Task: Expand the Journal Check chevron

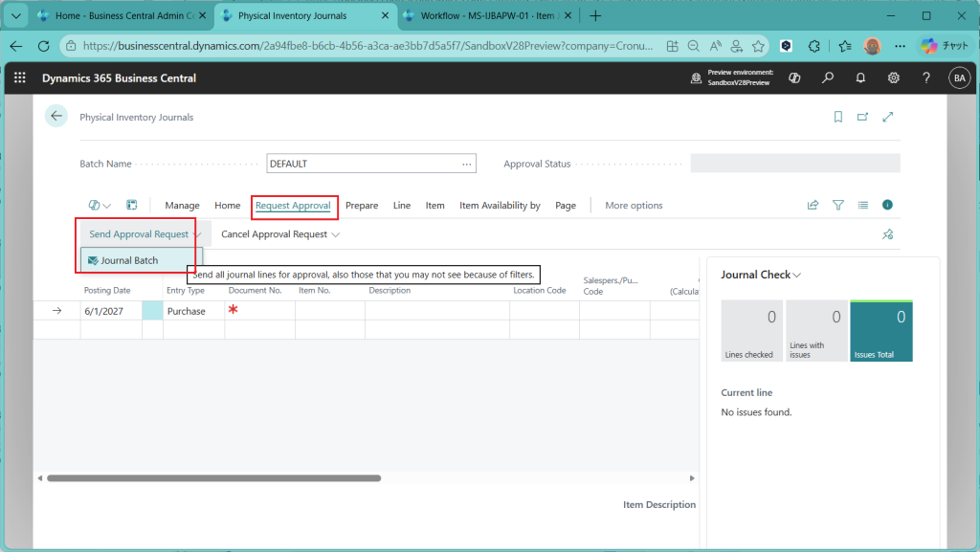Action: coord(797,276)
